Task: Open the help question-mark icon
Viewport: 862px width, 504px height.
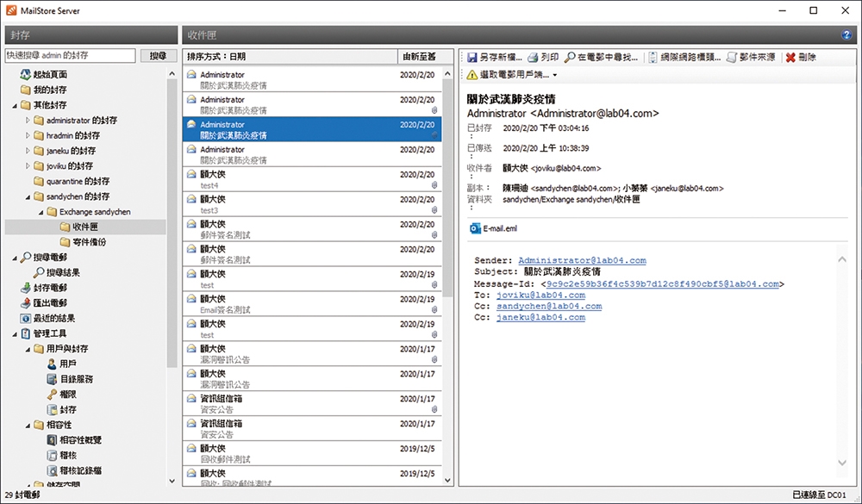Action: 846,35
